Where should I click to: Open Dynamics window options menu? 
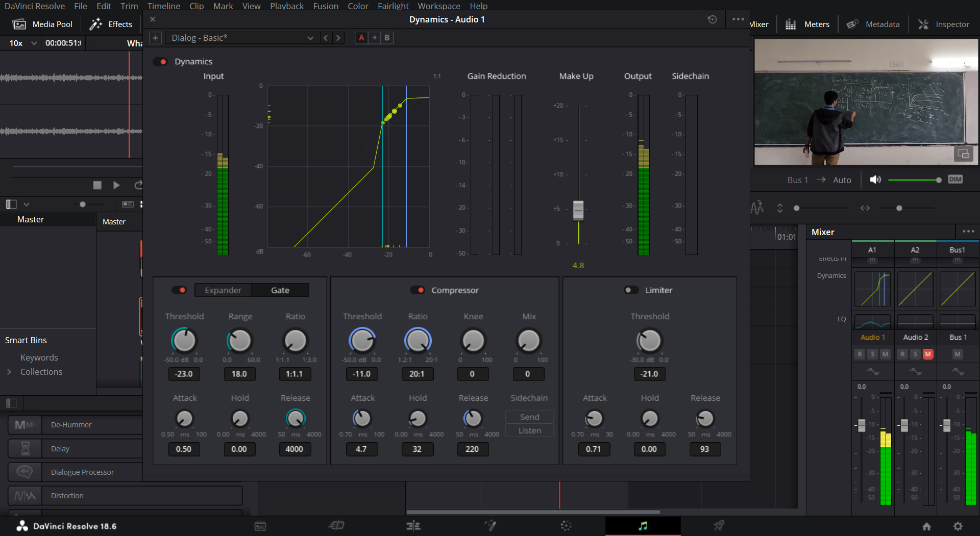point(738,19)
